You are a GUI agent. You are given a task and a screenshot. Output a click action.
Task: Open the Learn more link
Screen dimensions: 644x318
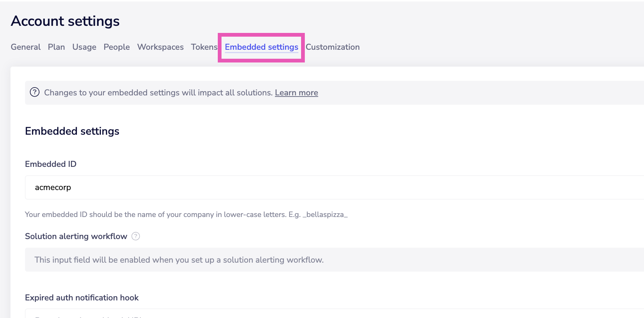click(296, 92)
